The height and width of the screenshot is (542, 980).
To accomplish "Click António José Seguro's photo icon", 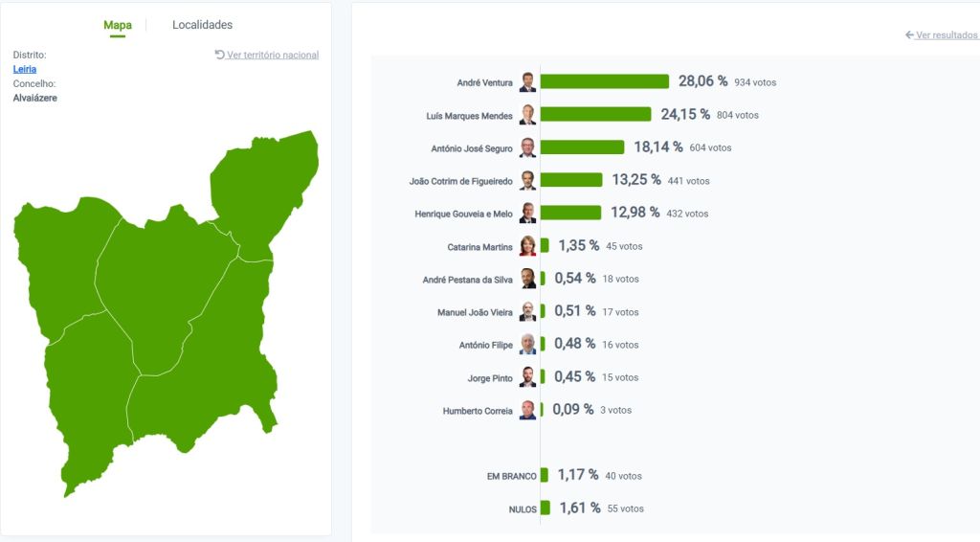I will (527, 147).
